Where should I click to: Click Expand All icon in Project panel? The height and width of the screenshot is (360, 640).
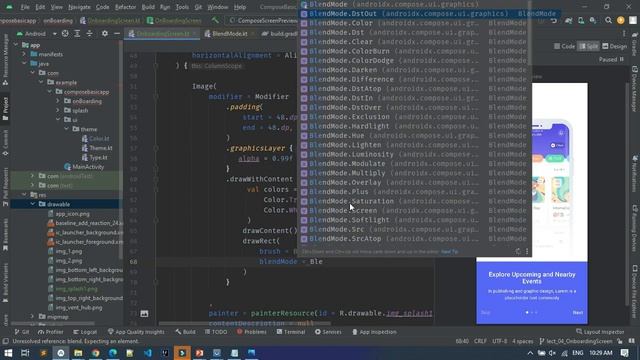pyautogui.click(x=77, y=33)
